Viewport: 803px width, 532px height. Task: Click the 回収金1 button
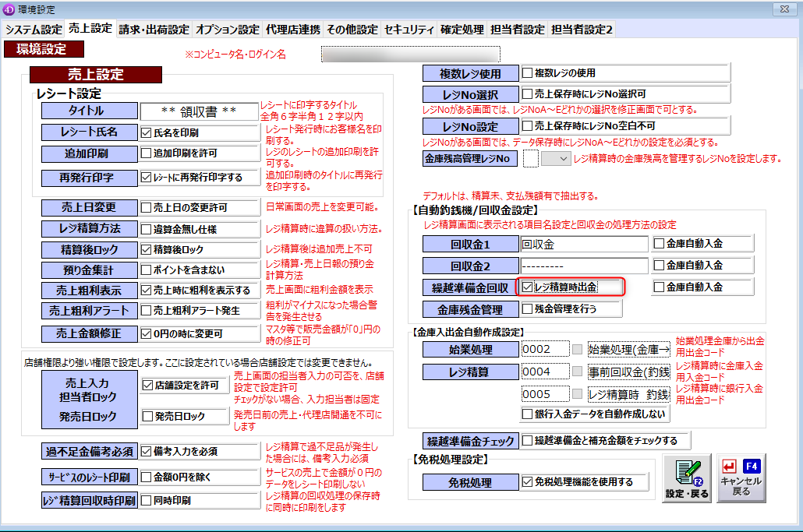coord(469,243)
